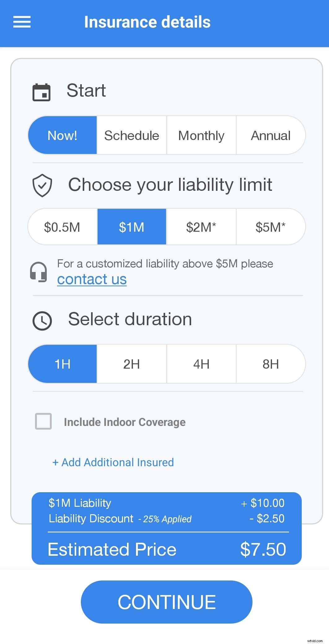The image size is (329, 644).
Task: Choose the $2M* liability limit
Action: 201,226
